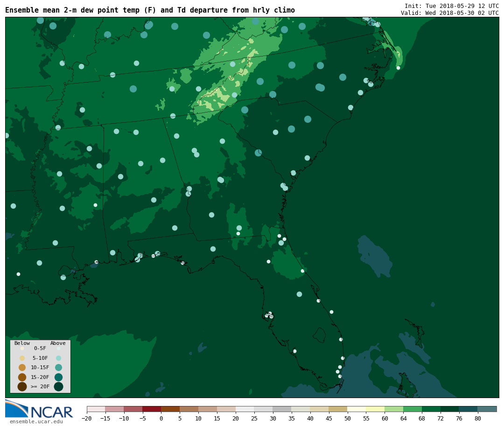The image size is (504, 427).
Task: Click the legend's teal '15-20F' above circle
Action: pyautogui.click(x=58, y=377)
